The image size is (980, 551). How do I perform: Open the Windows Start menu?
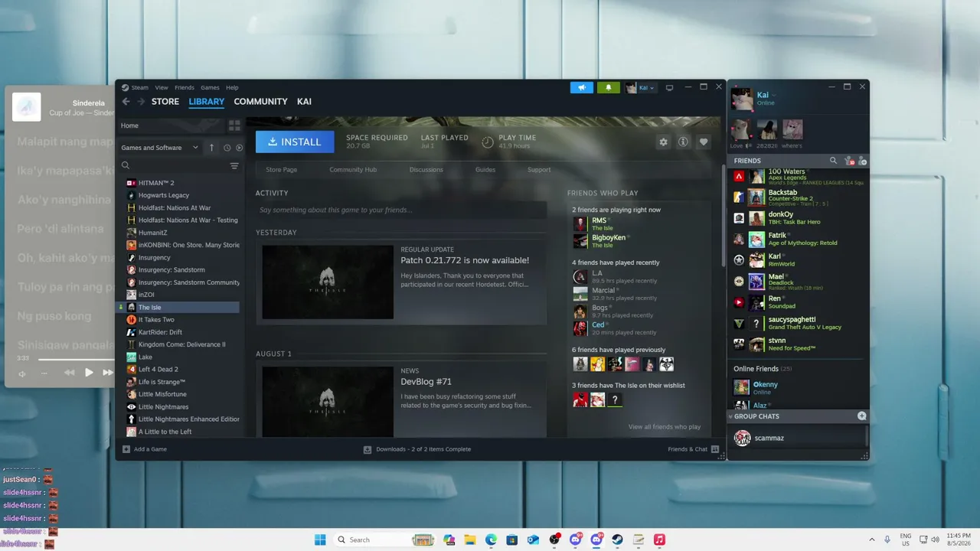(x=320, y=540)
